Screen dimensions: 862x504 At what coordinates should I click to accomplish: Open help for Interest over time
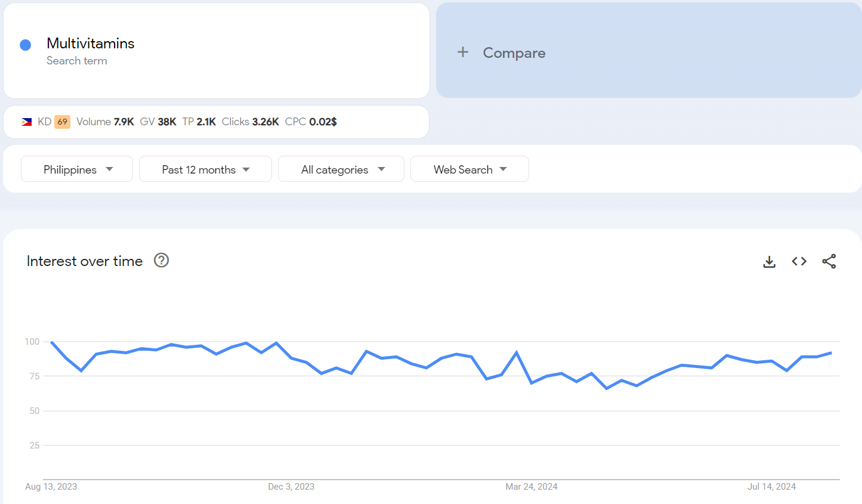coord(161,261)
